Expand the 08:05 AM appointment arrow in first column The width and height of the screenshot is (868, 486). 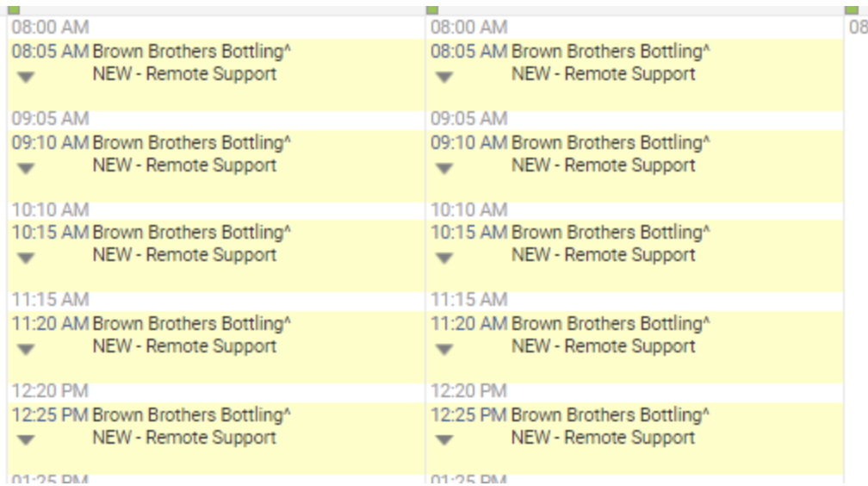coord(26,77)
